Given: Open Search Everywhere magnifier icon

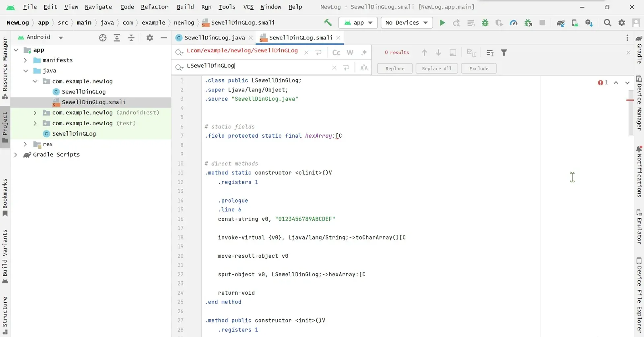Looking at the screenshot, I should 607,23.
